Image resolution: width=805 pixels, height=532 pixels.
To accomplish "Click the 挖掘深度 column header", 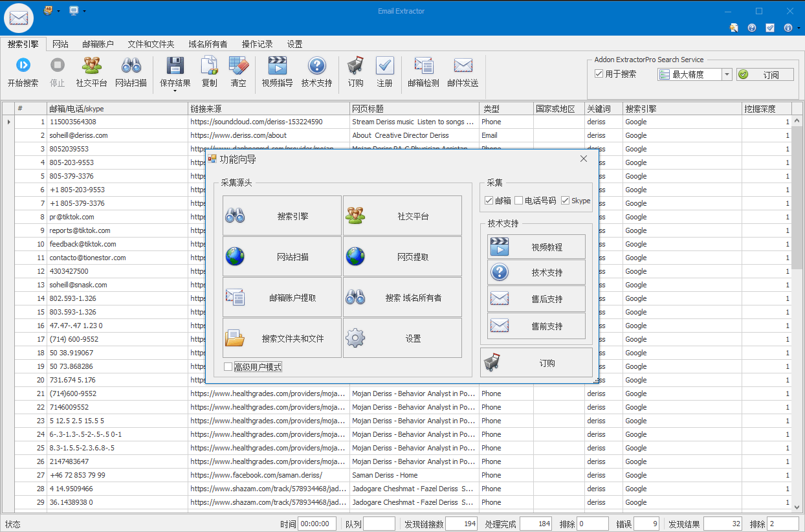I will tap(766, 109).
